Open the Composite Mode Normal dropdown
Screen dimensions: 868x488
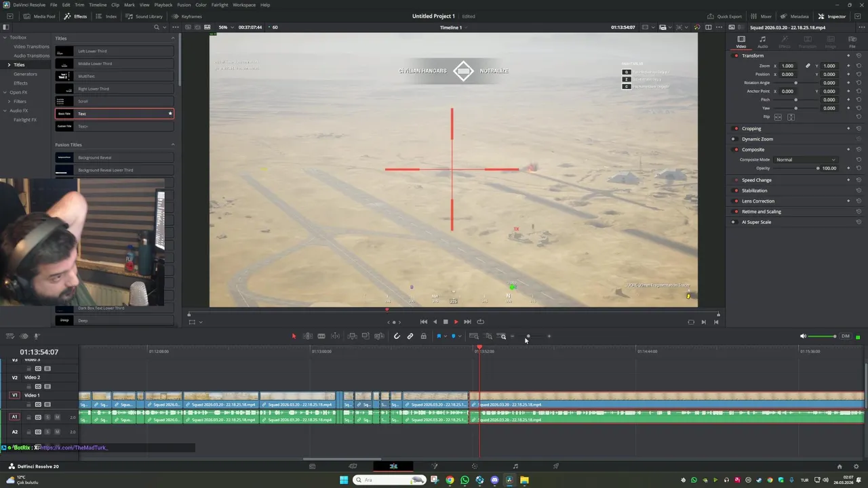pos(806,160)
